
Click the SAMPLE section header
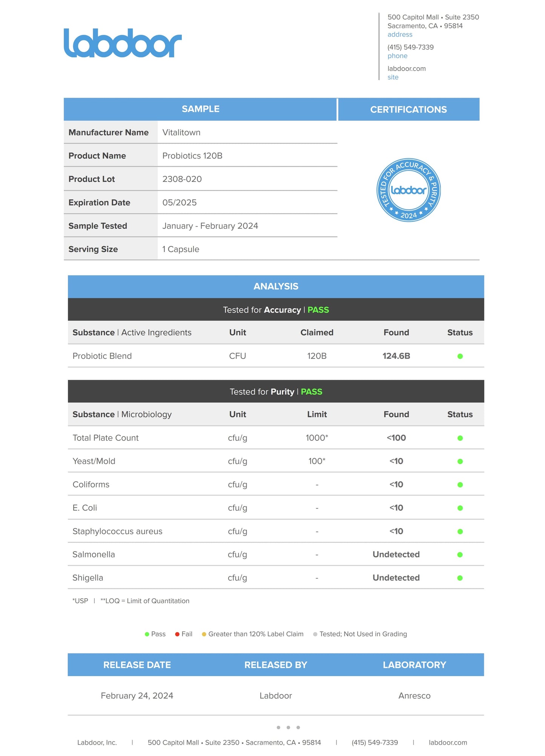tap(200, 109)
